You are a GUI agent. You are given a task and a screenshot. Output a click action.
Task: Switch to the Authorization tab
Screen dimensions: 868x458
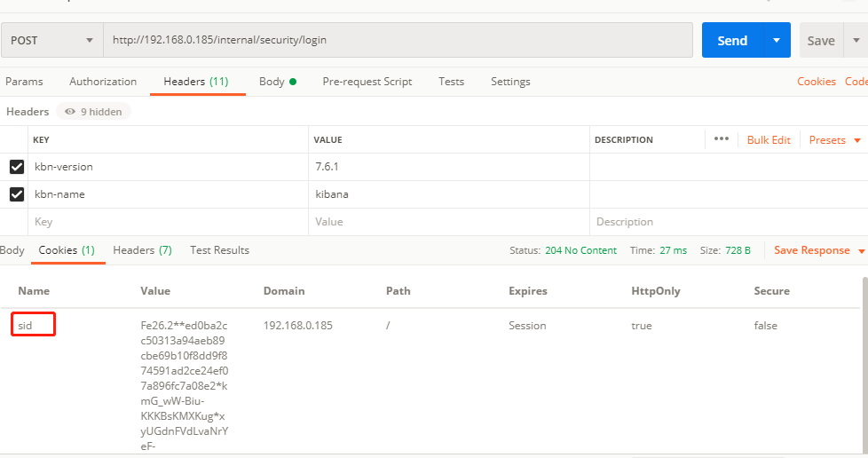(x=103, y=82)
